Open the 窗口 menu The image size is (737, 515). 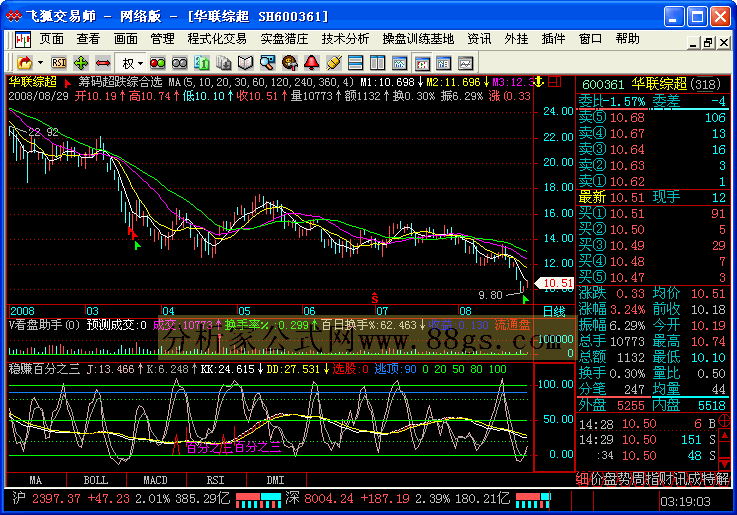pyautogui.click(x=590, y=39)
